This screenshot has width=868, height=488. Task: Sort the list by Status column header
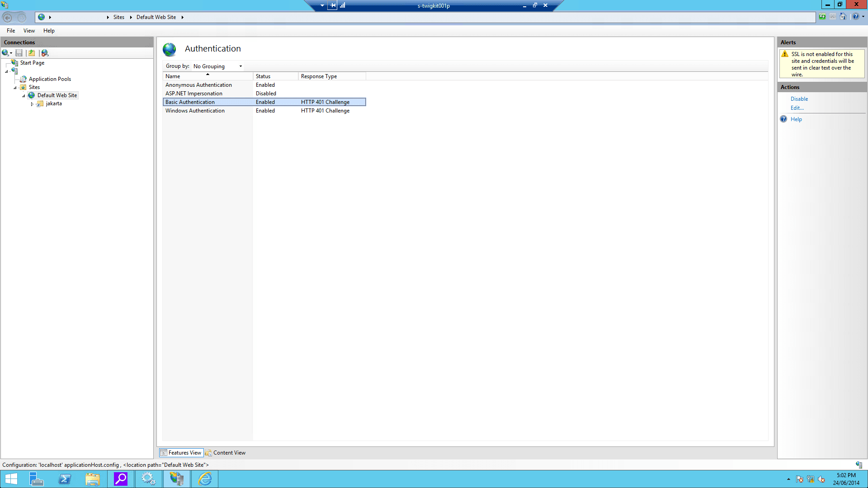263,76
